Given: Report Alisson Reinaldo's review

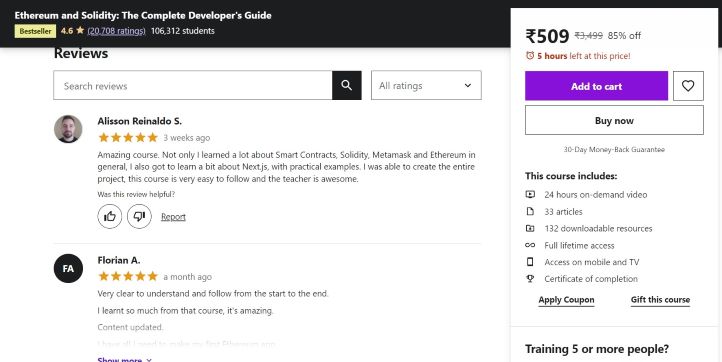Looking at the screenshot, I should (173, 216).
